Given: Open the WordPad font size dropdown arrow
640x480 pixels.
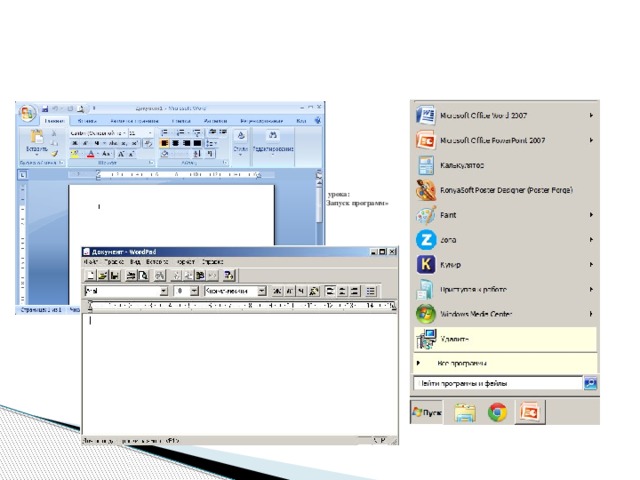Looking at the screenshot, I should (194, 291).
